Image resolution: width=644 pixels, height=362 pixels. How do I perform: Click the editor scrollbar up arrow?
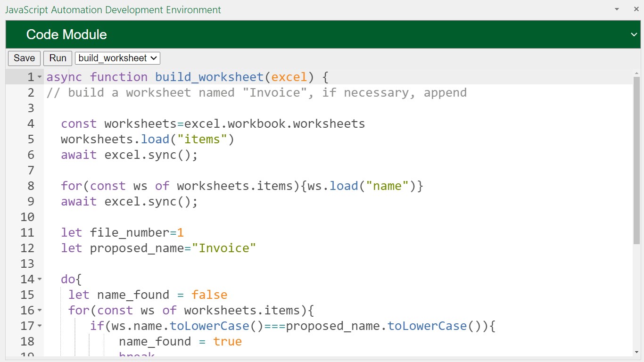tap(636, 74)
